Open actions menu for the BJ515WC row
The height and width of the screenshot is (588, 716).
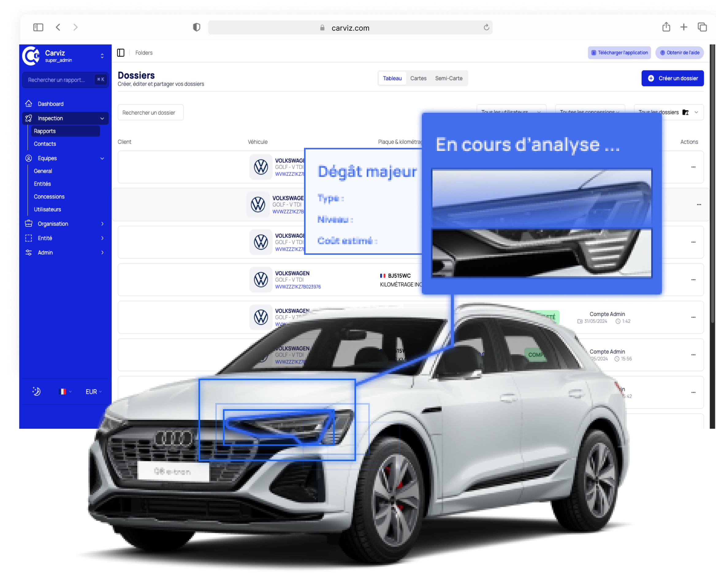coord(693,280)
